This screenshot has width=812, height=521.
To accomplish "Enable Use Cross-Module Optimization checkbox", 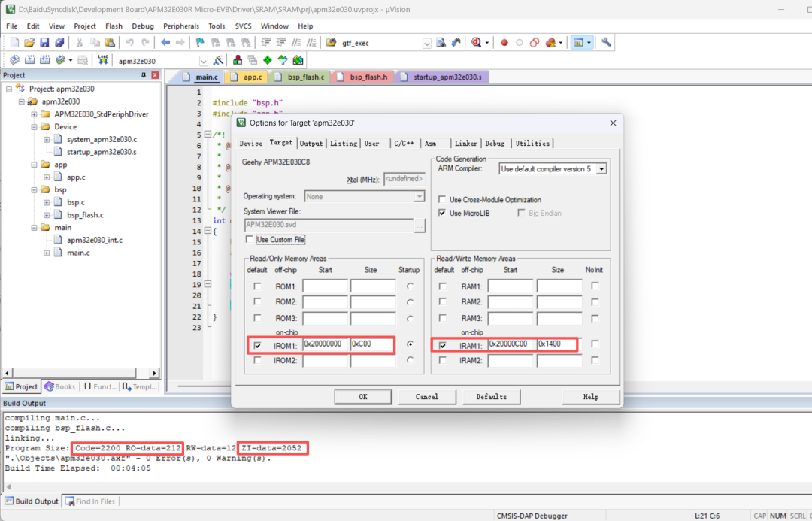I will point(442,200).
